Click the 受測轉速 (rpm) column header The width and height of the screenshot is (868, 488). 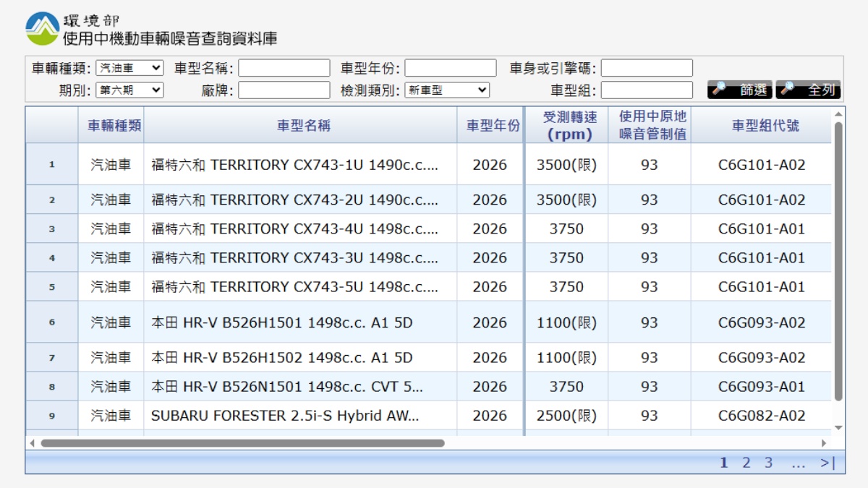pos(570,126)
